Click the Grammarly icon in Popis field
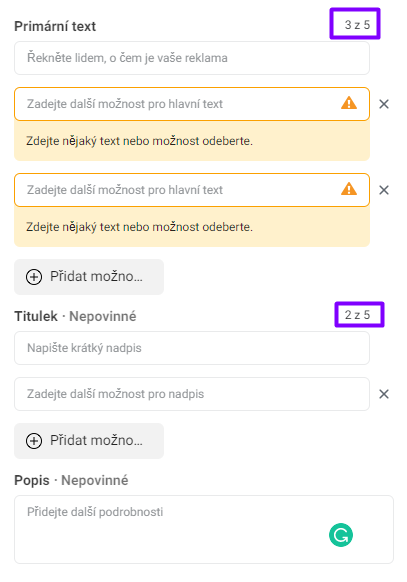The image size is (407, 582). coord(341,535)
